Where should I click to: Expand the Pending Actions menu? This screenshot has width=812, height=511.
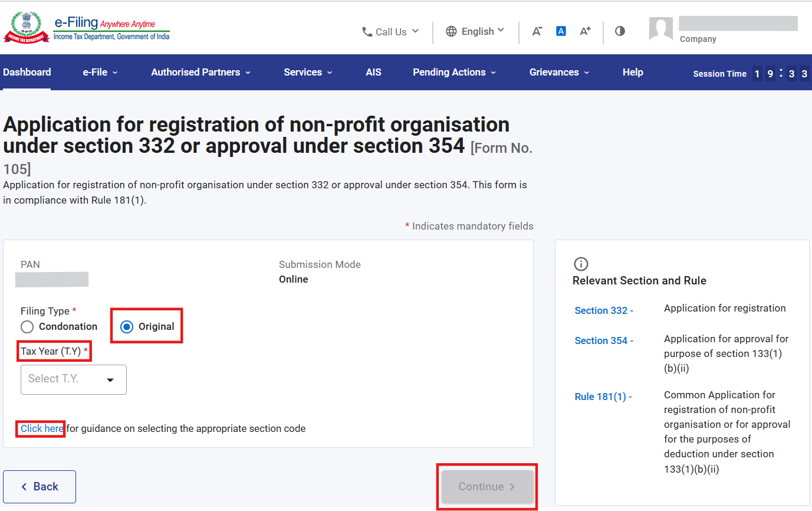click(x=455, y=72)
